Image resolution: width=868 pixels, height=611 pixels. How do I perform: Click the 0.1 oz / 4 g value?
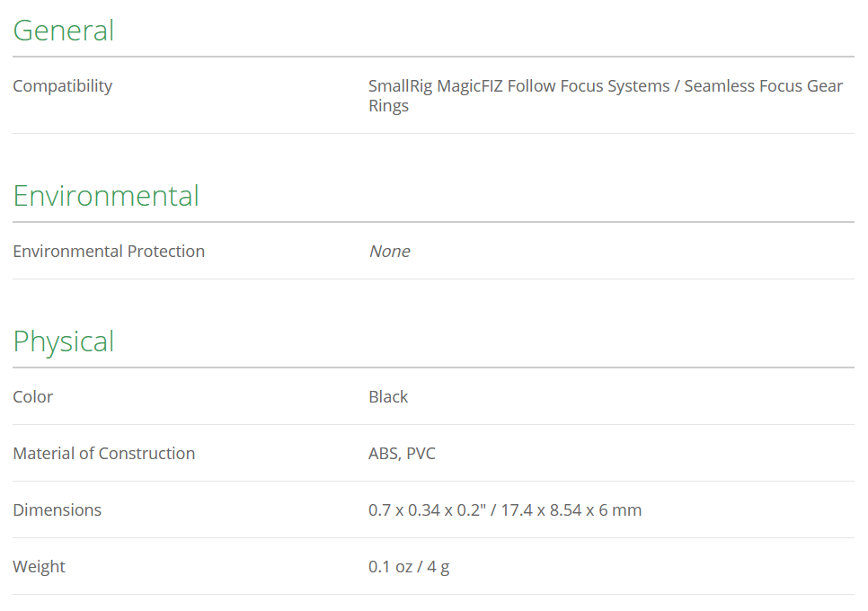coord(409,567)
